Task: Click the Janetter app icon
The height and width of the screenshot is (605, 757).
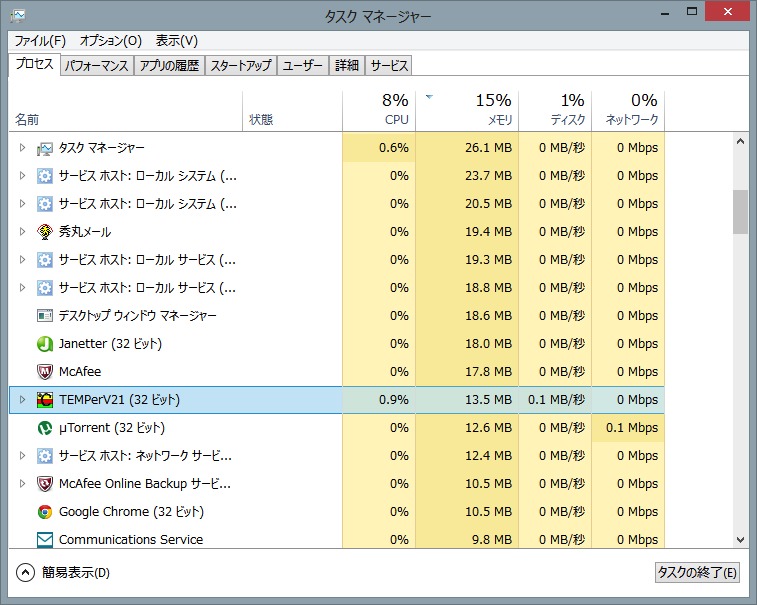Action: 45,344
